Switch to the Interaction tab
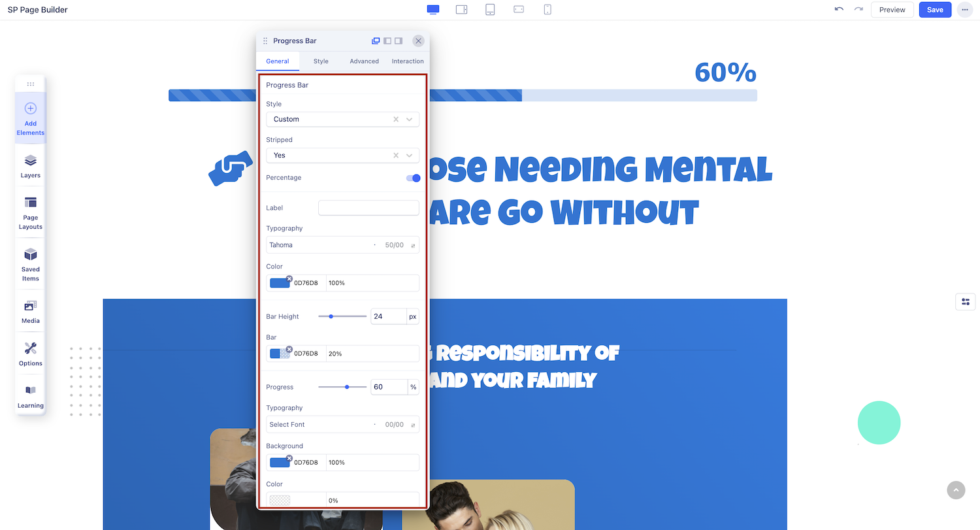Image resolution: width=980 pixels, height=530 pixels. coord(408,61)
